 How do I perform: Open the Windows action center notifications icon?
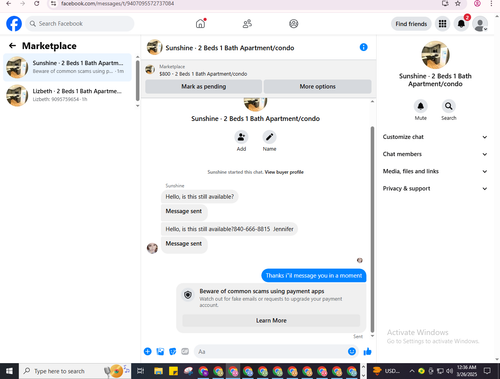487,371
